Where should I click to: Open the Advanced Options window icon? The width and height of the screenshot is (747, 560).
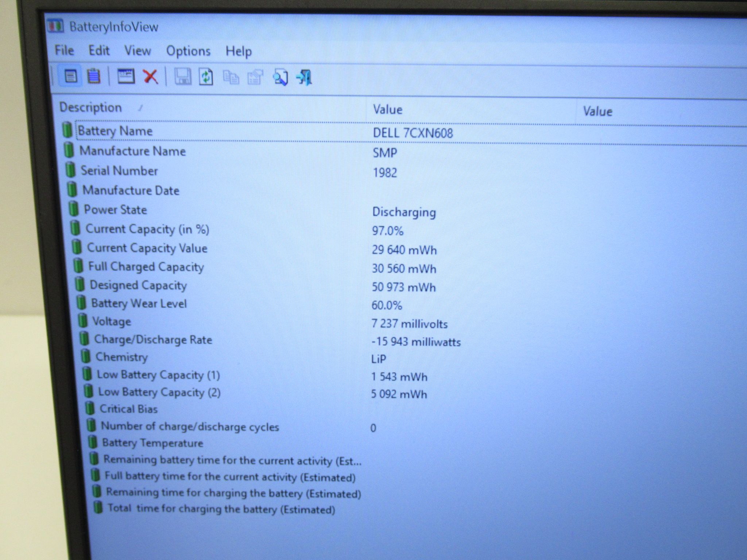tap(126, 77)
